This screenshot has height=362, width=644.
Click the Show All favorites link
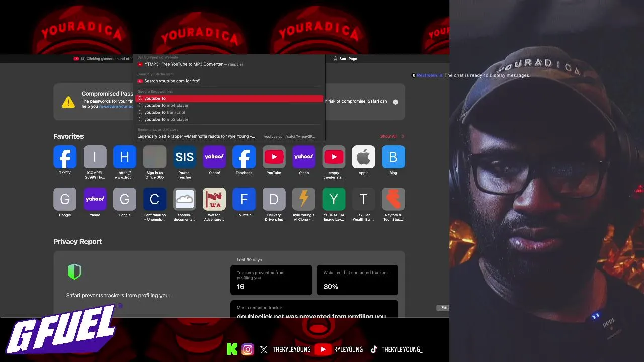(388, 136)
